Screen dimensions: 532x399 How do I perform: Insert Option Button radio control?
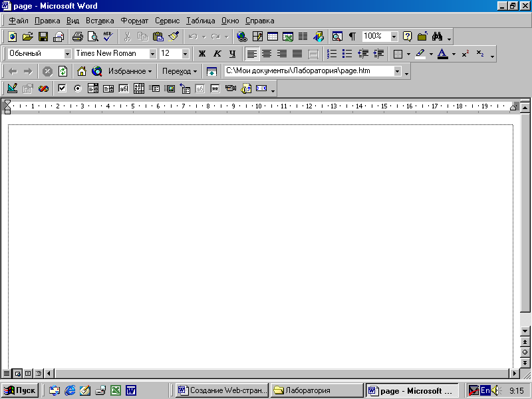coord(78,88)
